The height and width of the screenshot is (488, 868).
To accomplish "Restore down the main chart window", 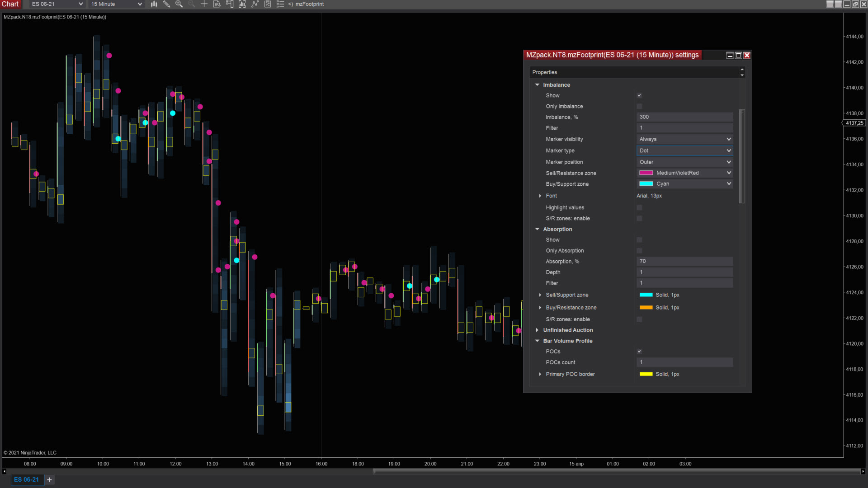I will click(x=855, y=4).
